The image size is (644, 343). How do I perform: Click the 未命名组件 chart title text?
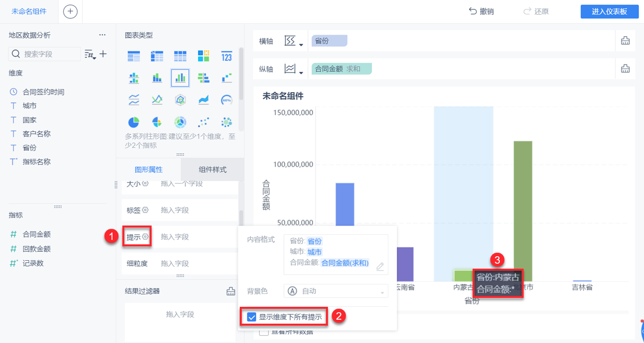tap(283, 96)
